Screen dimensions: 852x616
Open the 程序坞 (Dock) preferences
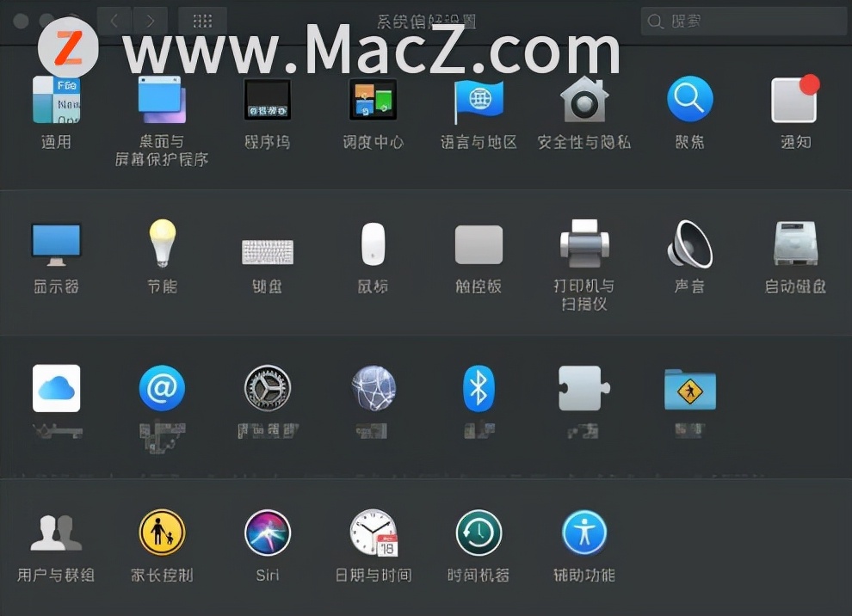[266, 99]
